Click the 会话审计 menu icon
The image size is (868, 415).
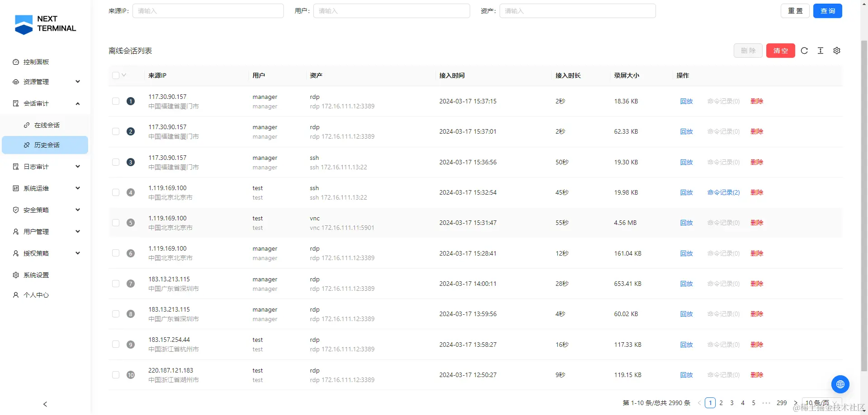pyautogui.click(x=16, y=103)
